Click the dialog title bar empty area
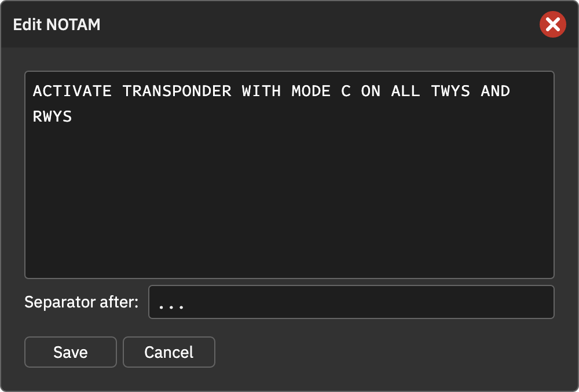This screenshot has width=579, height=392. [x=317, y=24]
